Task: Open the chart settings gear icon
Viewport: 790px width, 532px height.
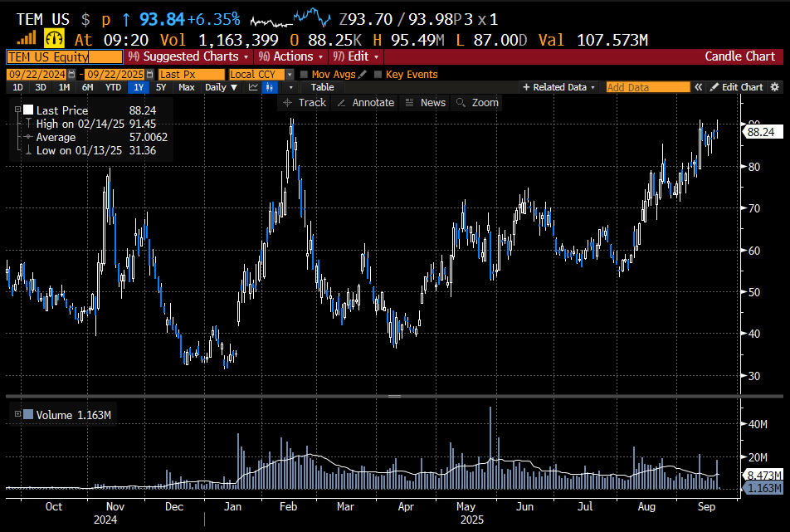Action: pos(775,87)
